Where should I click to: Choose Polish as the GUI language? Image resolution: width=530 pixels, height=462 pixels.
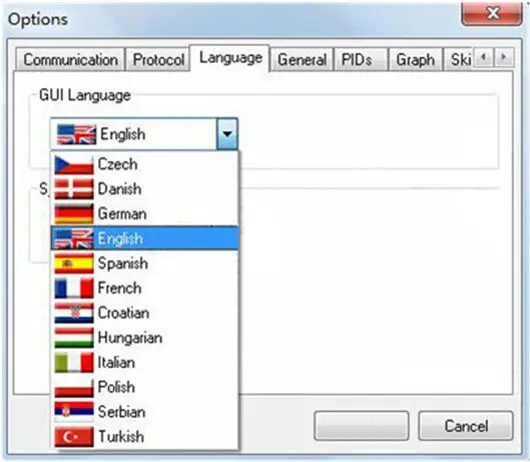pos(145,387)
